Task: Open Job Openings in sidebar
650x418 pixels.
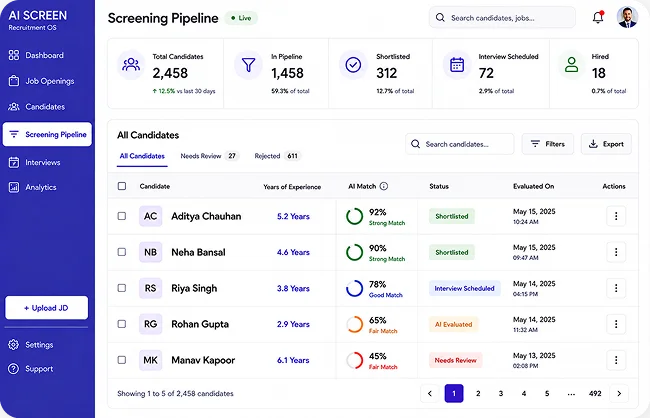Action: (x=41, y=81)
